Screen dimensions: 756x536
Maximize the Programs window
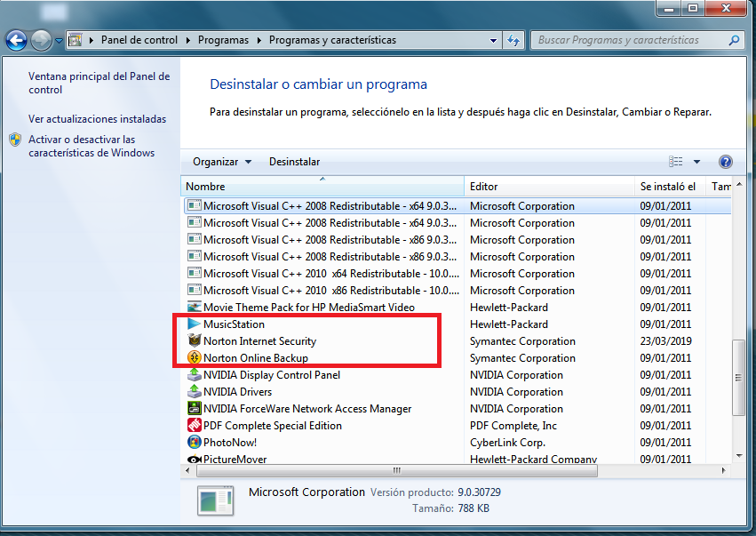pyautogui.click(x=693, y=8)
